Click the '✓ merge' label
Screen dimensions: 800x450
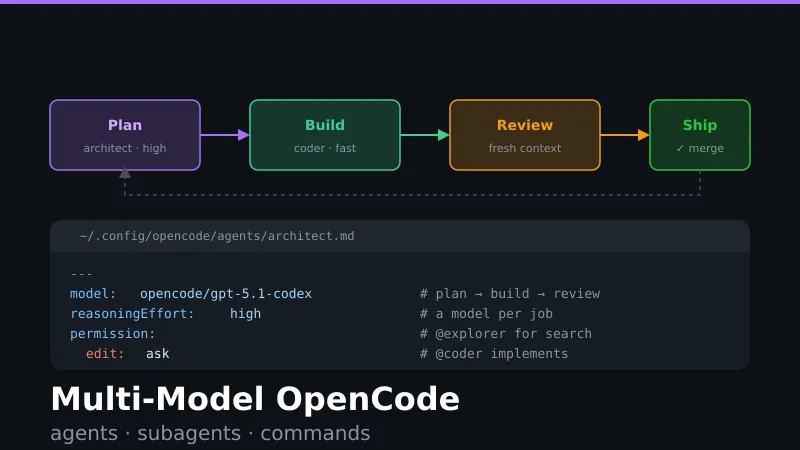tap(700, 148)
